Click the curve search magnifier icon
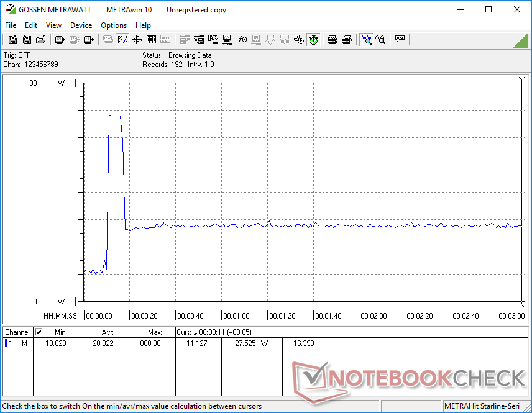Image resolution: width=532 pixels, height=413 pixels. (x=381, y=40)
